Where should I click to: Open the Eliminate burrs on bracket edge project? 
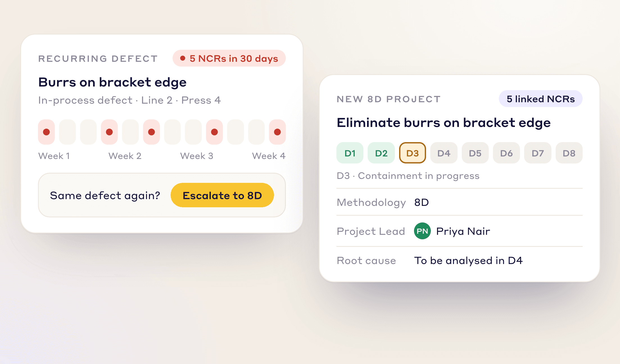point(443,123)
